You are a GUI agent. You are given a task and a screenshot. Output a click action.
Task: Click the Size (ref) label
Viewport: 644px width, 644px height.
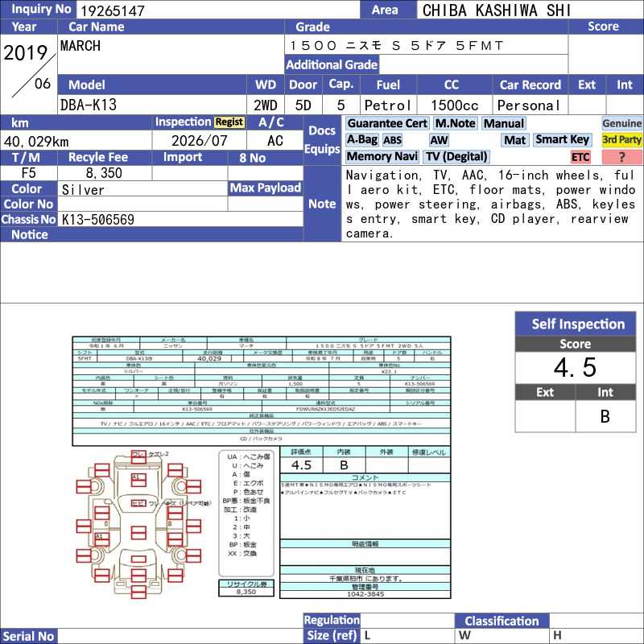pos(332,635)
